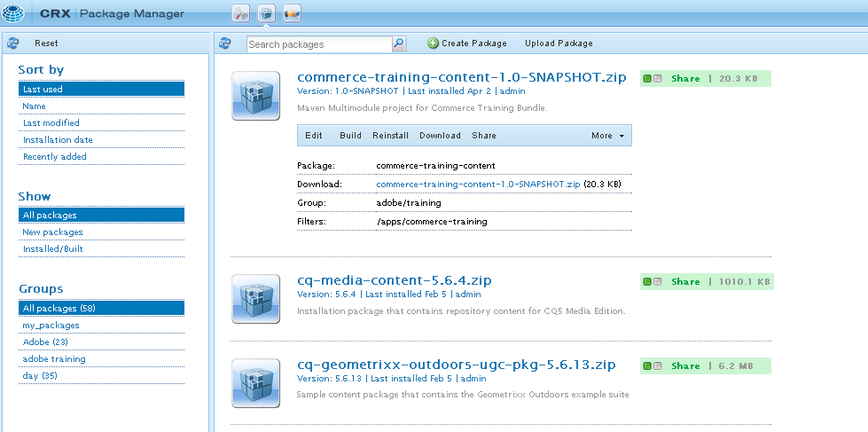
Task: Open cq-media-content-5.6.4.zip title
Action: (x=395, y=280)
